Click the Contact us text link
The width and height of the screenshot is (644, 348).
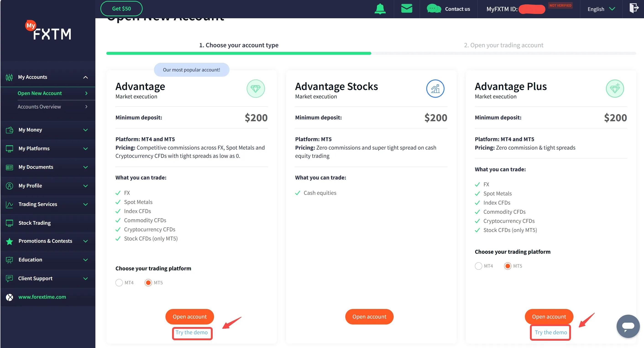coord(457,9)
